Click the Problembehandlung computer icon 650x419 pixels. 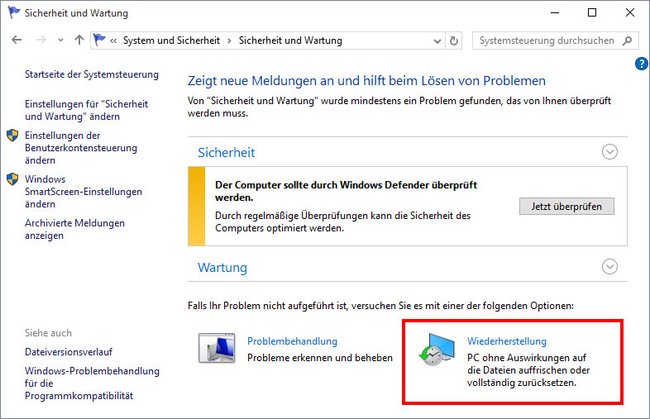(x=216, y=348)
